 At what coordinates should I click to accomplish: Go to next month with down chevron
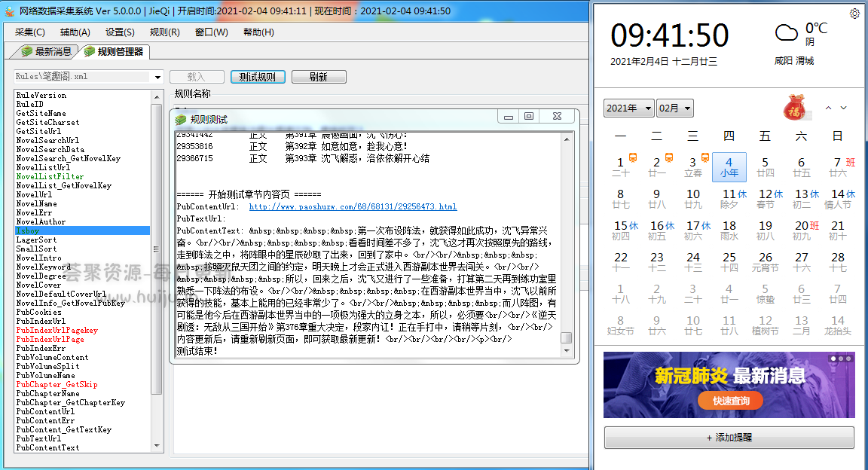844,108
